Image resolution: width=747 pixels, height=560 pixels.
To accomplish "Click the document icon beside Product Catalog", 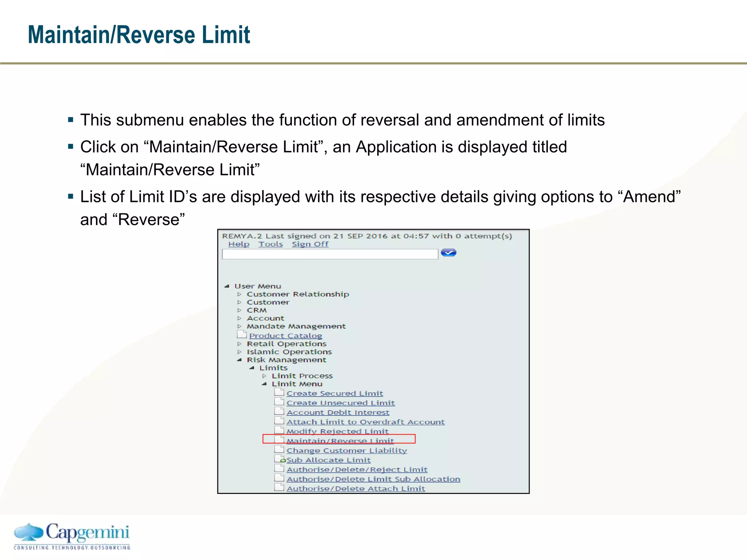I will 241,335.
